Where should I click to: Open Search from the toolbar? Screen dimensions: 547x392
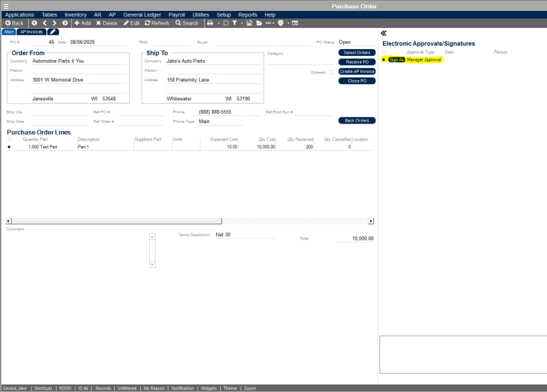[187, 23]
